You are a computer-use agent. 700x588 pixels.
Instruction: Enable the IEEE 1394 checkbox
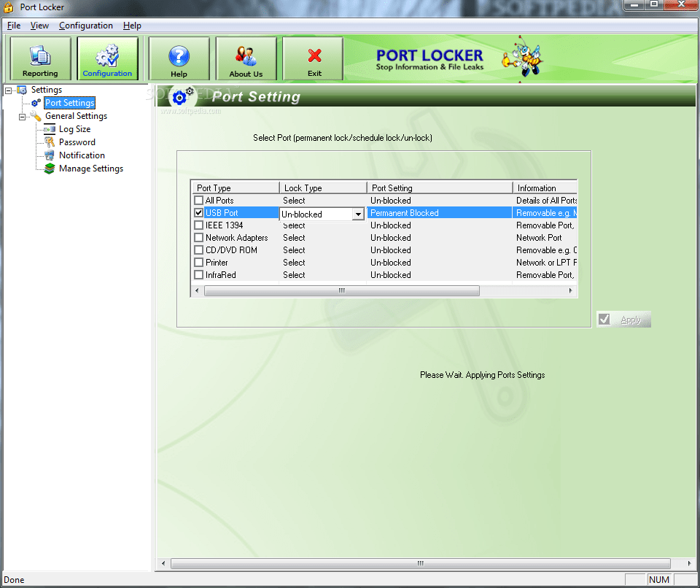(198, 225)
